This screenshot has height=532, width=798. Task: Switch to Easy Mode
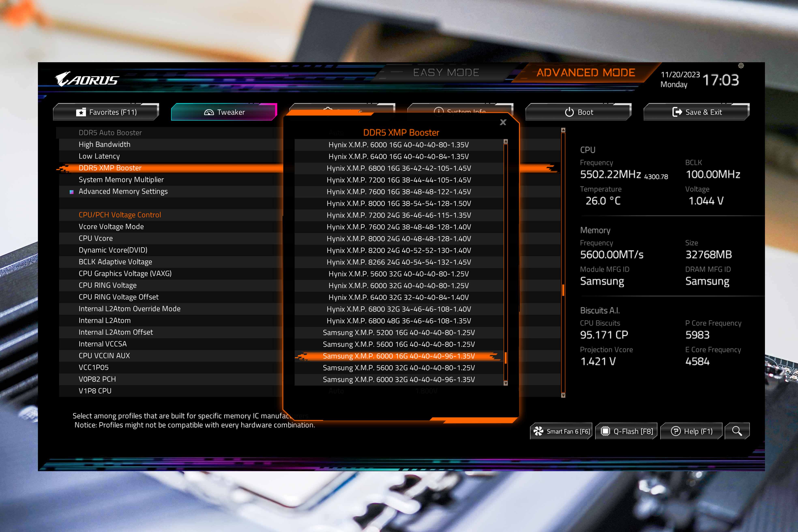446,73
